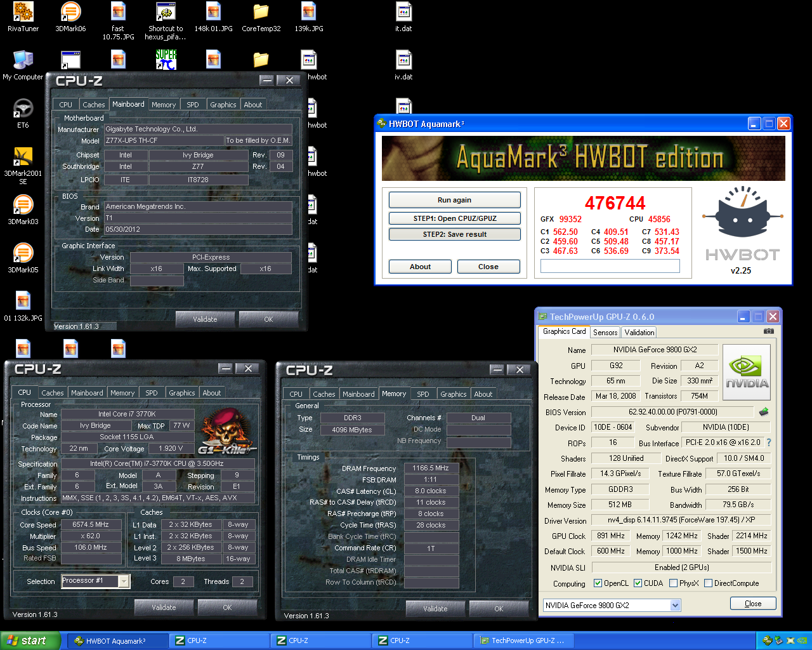
Task: Launch the 3DMark05 shortcut
Action: click(23, 258)
